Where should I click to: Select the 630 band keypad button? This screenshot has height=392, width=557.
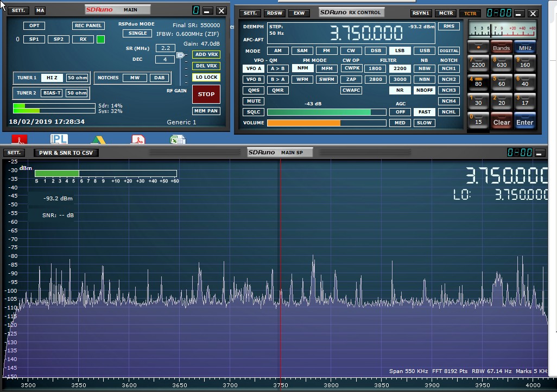click(x=501, y=64)
